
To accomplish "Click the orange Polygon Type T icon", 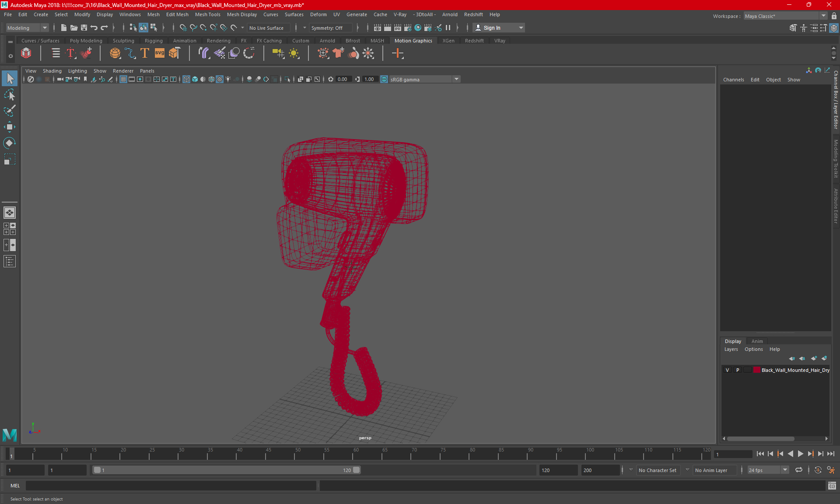I will (145, 53).
